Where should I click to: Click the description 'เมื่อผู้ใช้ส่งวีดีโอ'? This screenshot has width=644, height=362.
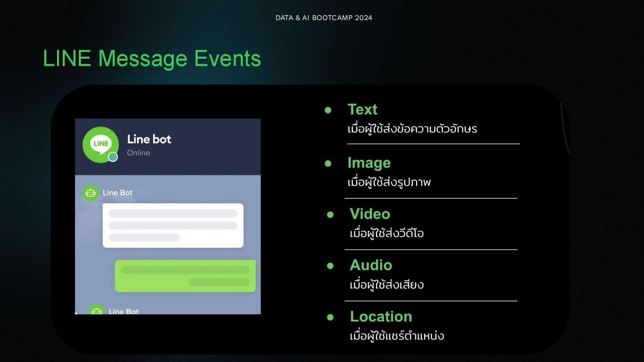click(x=387, y=233)
